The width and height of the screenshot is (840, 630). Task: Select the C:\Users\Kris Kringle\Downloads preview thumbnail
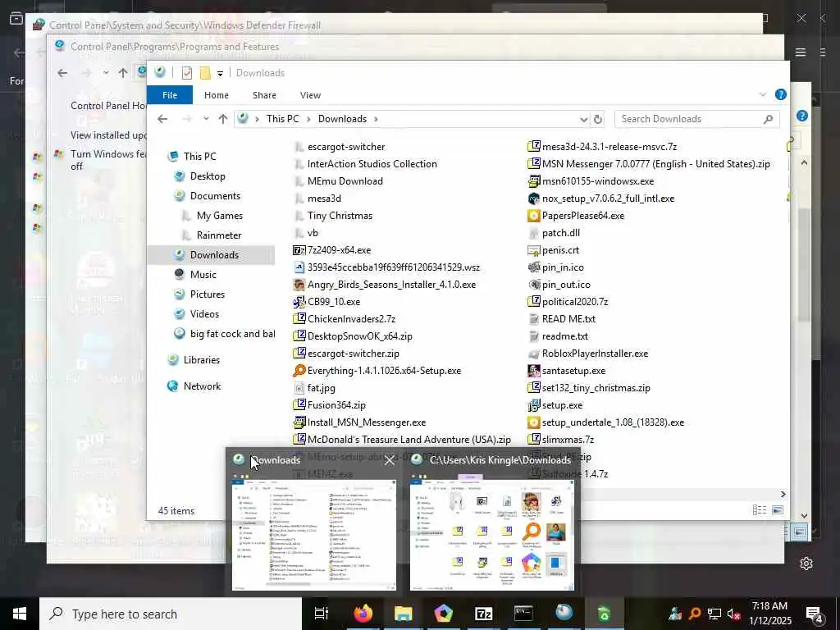(x=492, y=535)
